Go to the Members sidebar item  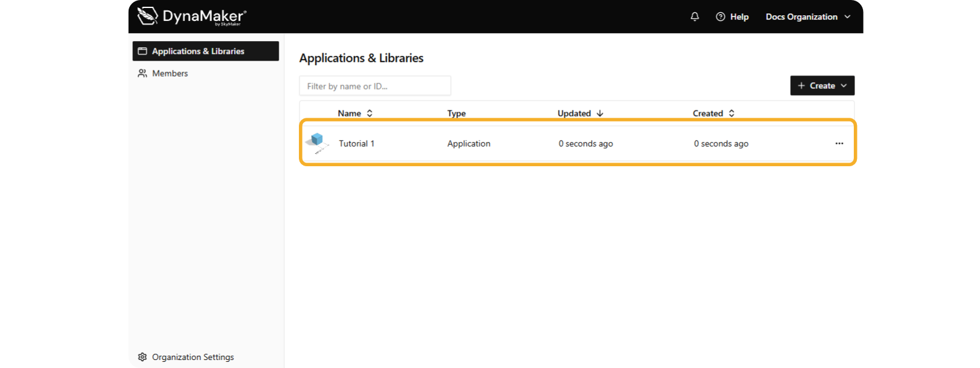[x=206, y=73]
